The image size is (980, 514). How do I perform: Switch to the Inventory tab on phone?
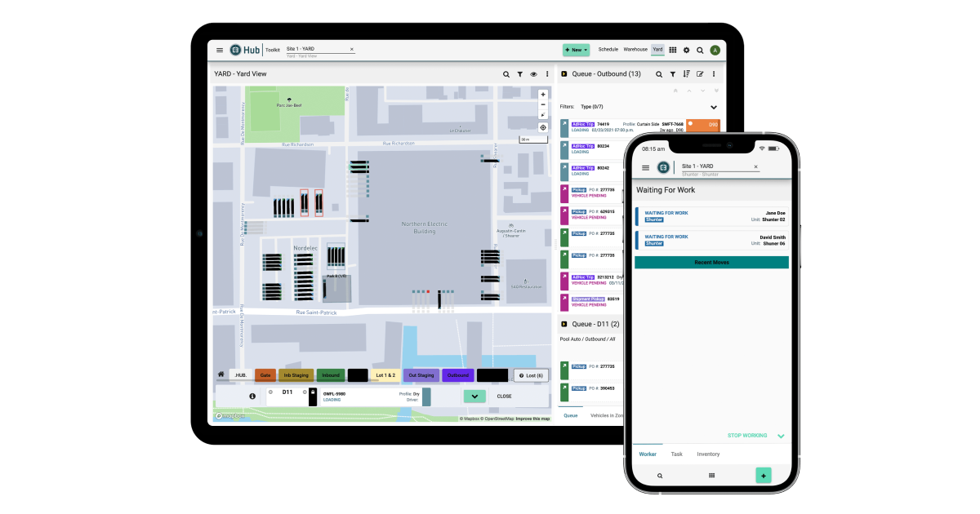coord(708,454)
